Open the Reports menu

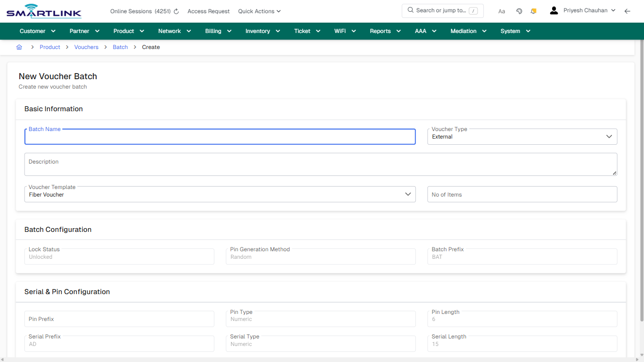click(384, 31)
